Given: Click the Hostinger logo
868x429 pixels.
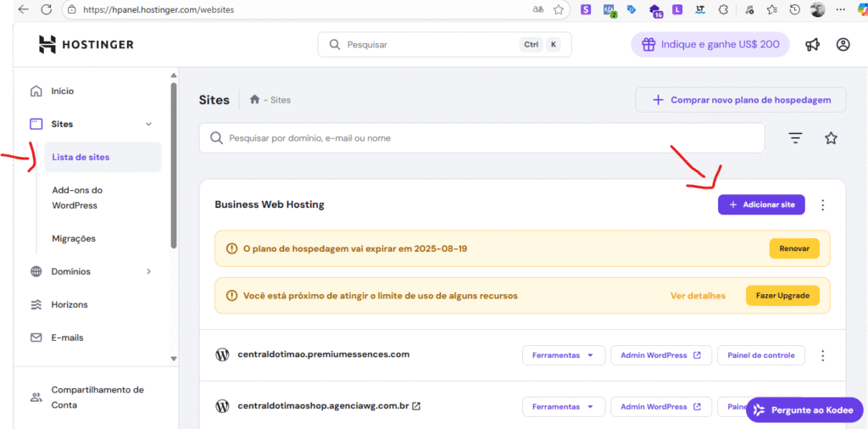Looking at the screenshot, I should [x=86, y=44].
